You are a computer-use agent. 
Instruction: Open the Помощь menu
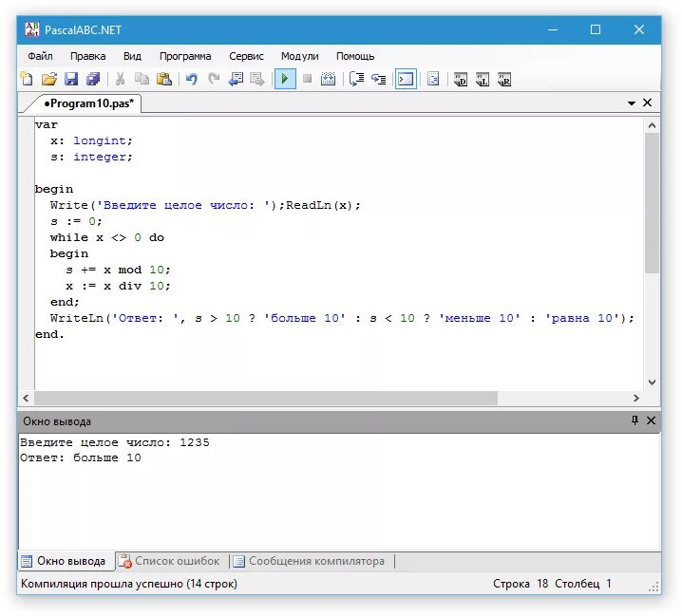(x=355, y=57)
